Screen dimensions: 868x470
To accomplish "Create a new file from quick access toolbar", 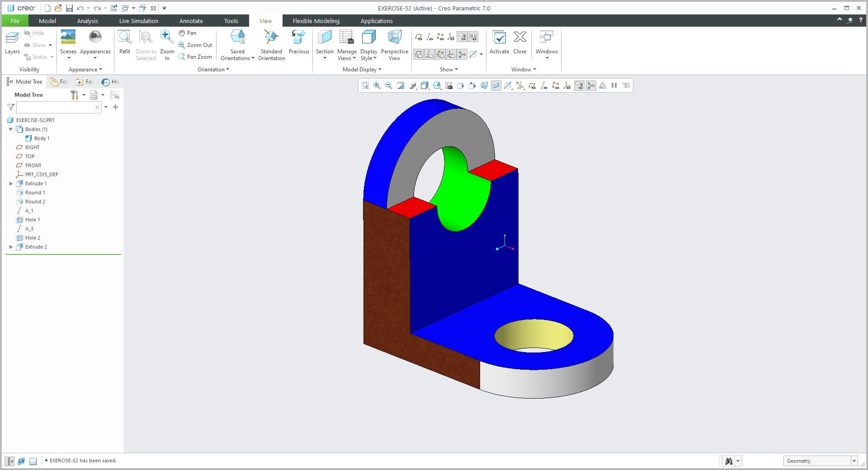I will [47, 8].
